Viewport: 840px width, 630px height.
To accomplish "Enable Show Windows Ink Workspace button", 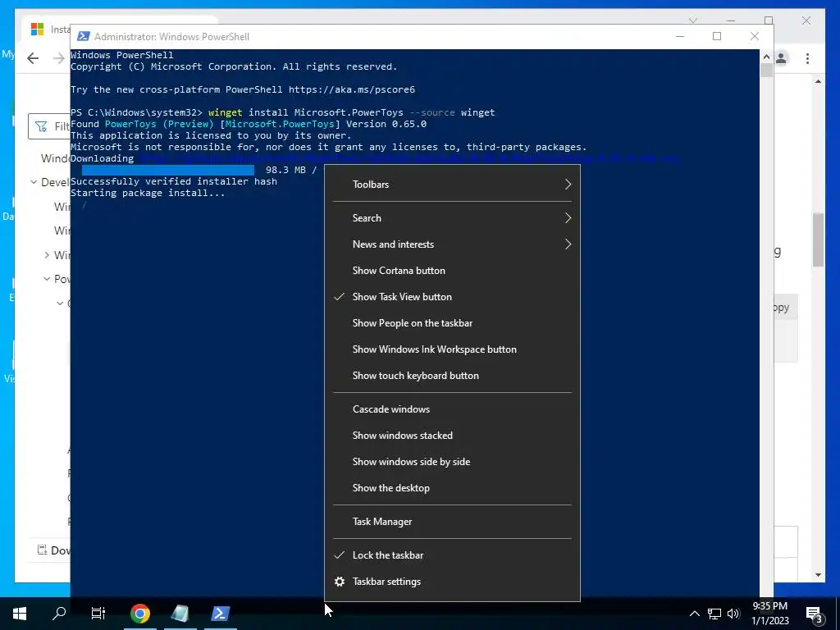I will [x=452, y=349].
